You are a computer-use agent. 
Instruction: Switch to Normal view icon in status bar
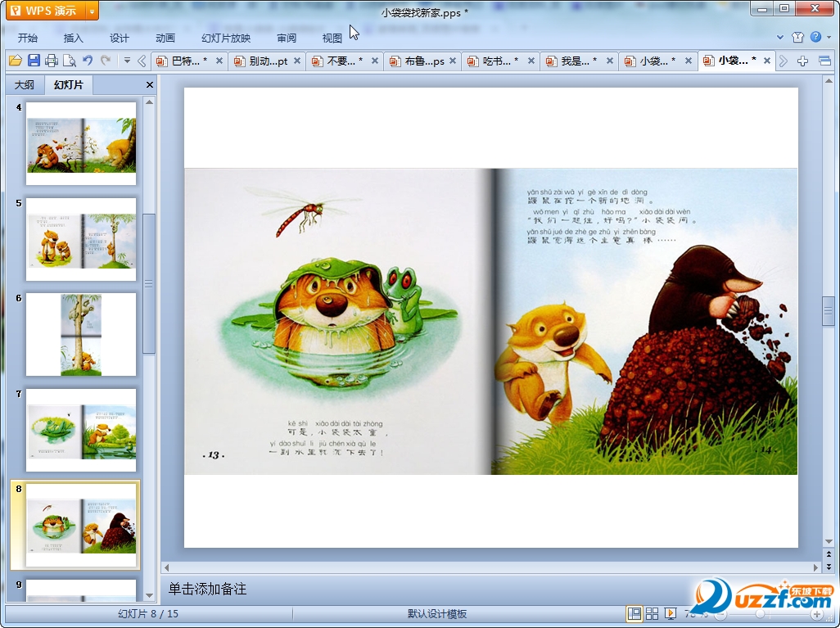[x=635, y=613]
